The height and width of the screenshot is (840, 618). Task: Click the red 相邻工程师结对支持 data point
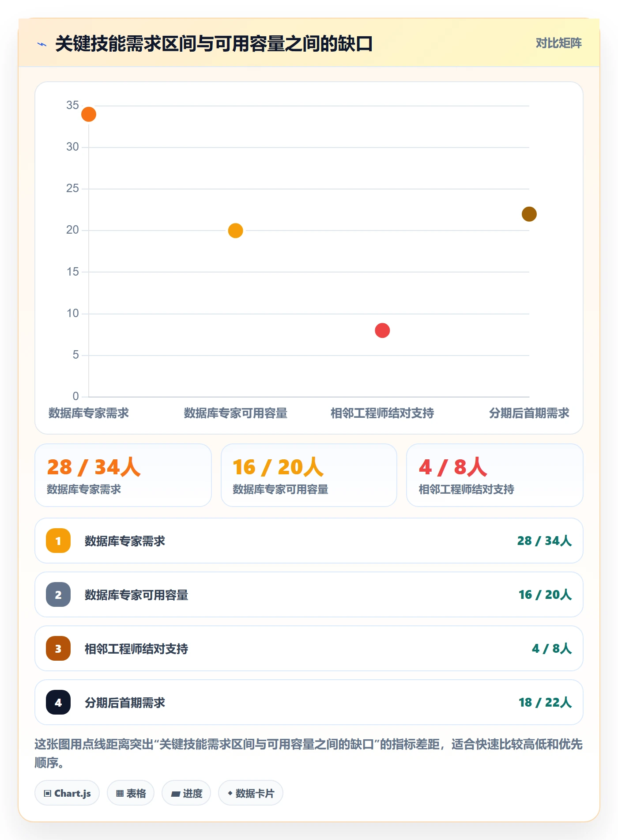coord(382,330)
